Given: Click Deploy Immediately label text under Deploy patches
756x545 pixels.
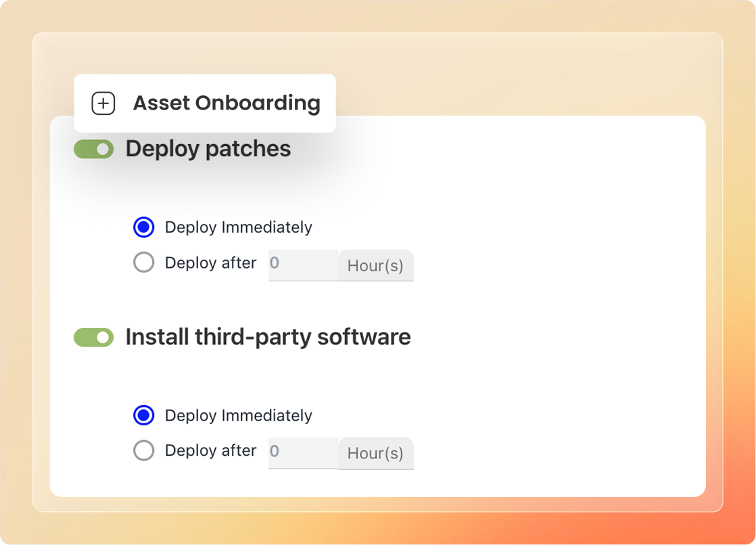Looking at the screenshot, I should (238, 227).
